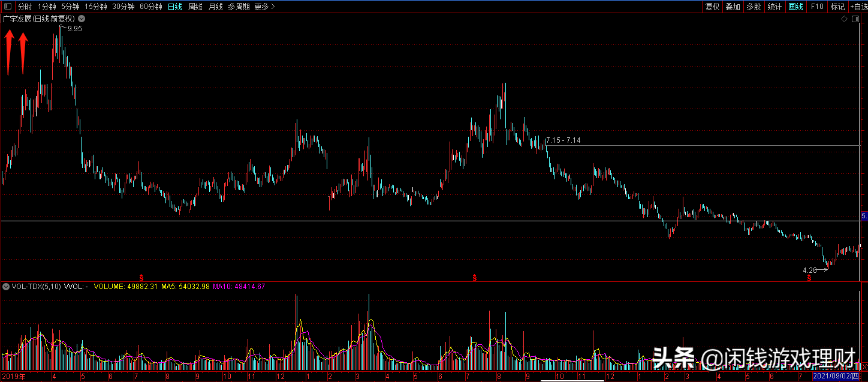Click the middle red S marker under August

[x=474, y=277]
